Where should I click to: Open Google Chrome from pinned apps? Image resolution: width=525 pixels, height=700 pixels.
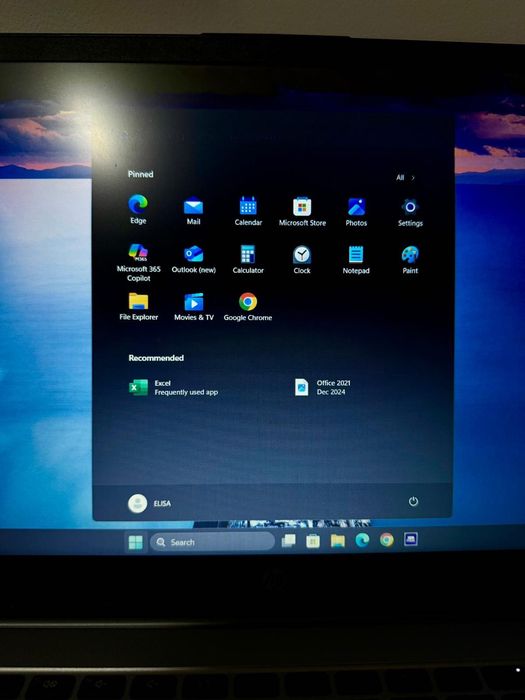(x=248, y=307)
